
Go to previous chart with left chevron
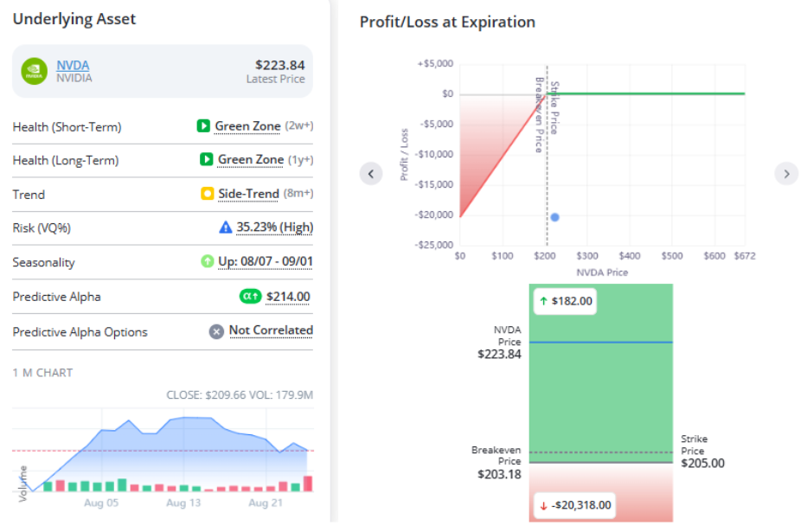(x=371, y=174)
